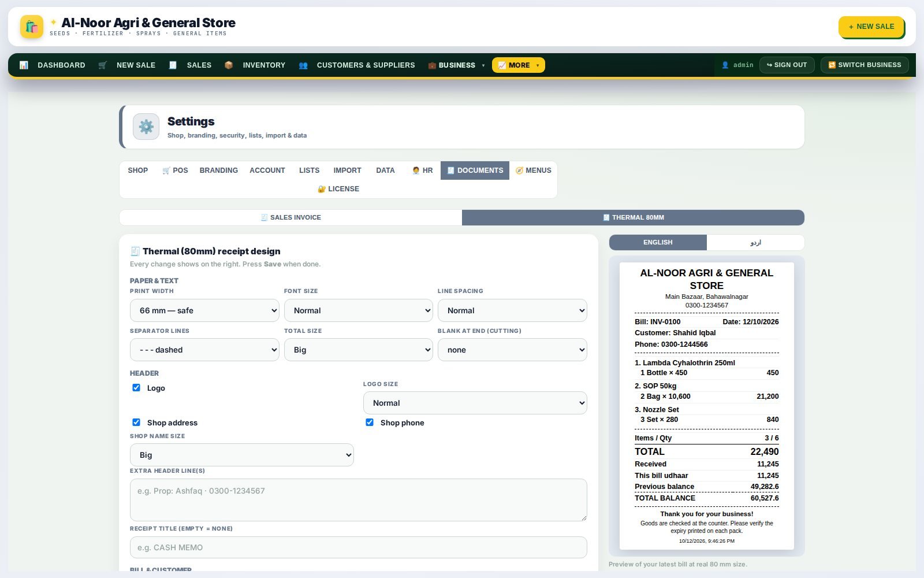924x578 pixels.
Task: Open the Shop Name Size dropdown
Action: tap(242, 455)
